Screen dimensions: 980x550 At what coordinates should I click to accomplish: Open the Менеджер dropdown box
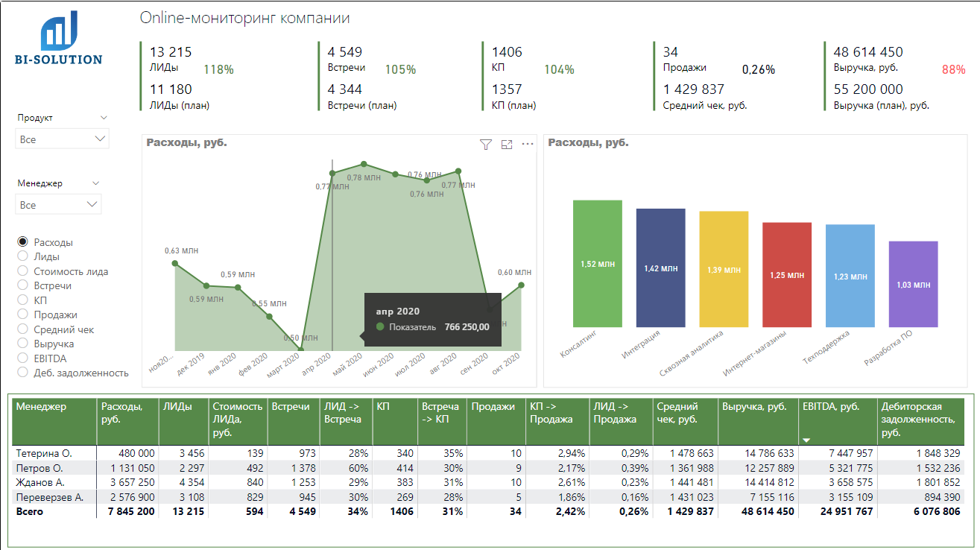(58, 204)
